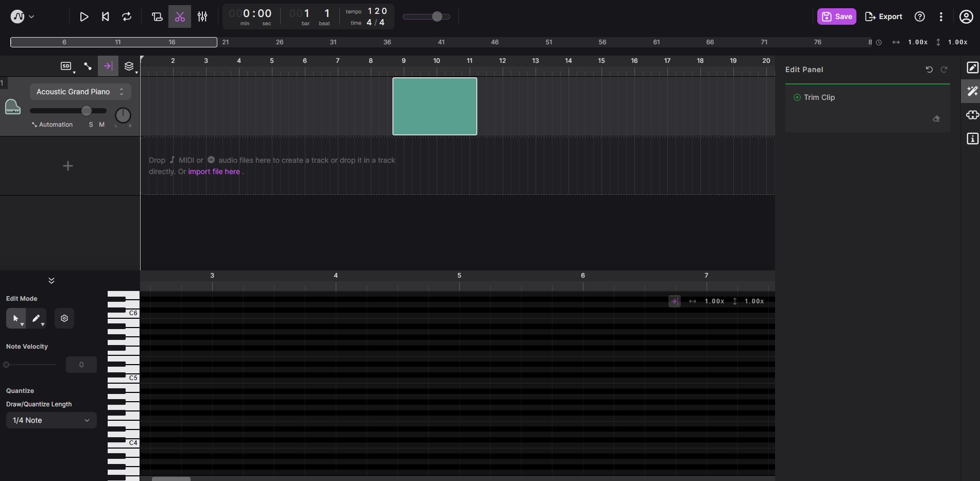The height and width of the screenshot is (481, 980).
Task: Mute the Acoustic Grand Piano track
Action: pyautogui.click(x=102, y=125)
